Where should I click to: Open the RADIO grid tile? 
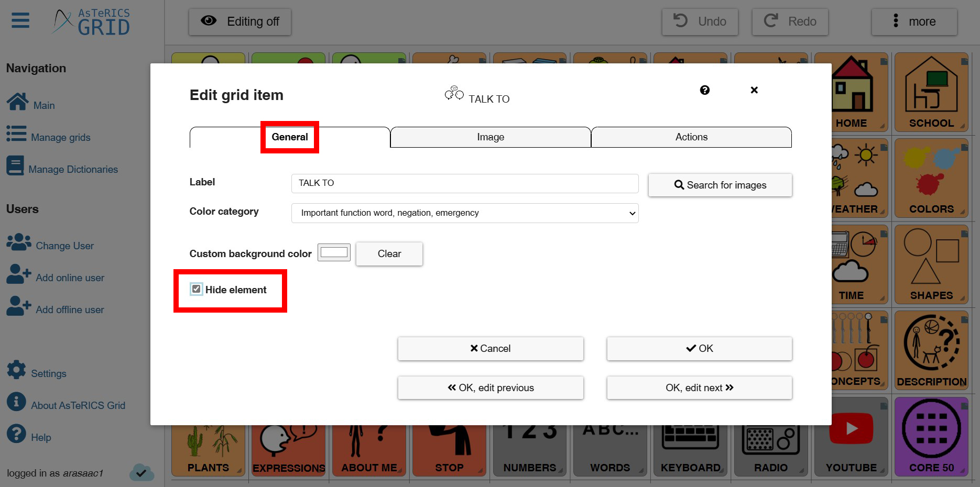[x=771, y=450]
